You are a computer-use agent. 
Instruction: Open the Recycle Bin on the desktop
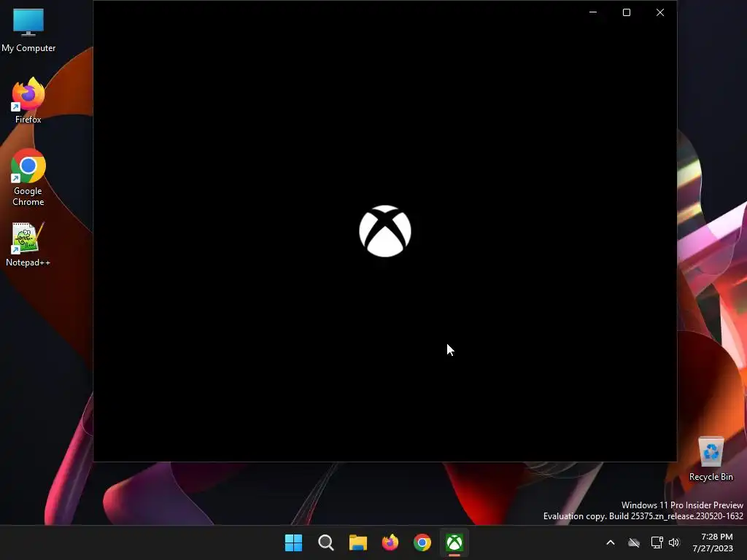coord(711,459)
